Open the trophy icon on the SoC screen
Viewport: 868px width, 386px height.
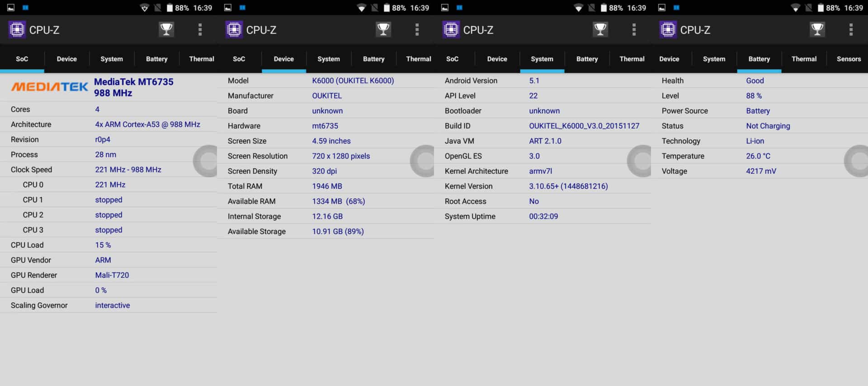click(x=166, y=30)
